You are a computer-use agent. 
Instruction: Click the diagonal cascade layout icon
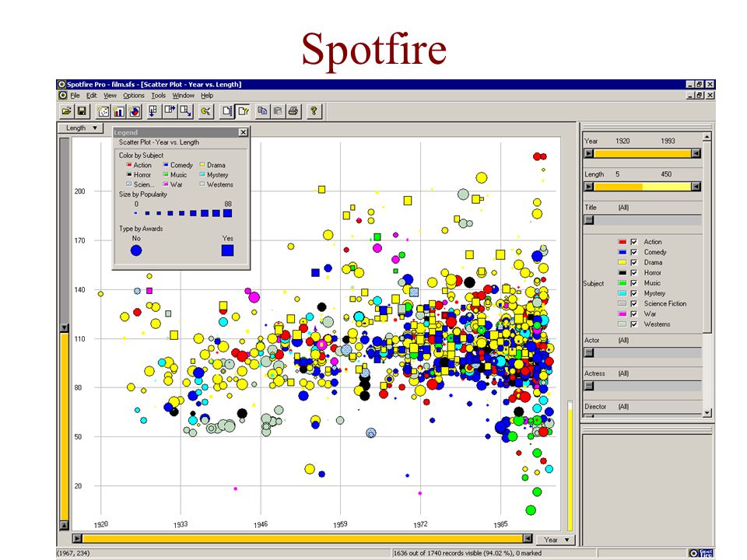(x=185, y=111)
